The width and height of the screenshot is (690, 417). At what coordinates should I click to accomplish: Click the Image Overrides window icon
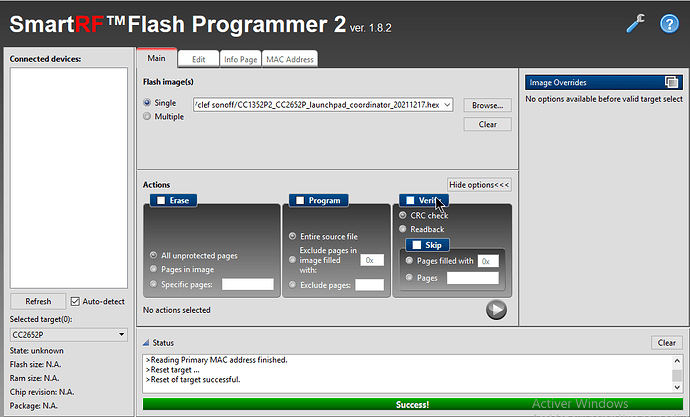pyautogui.click(x=672, y=82)
